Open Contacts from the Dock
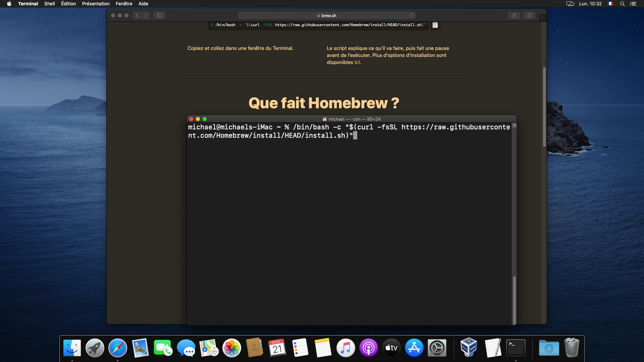 click(x=255, y=348)
